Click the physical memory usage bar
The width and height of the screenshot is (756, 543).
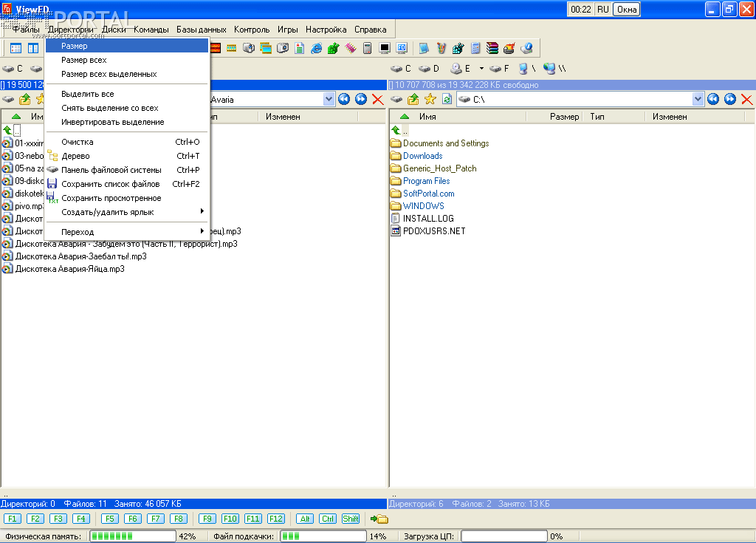coord(133,536)
